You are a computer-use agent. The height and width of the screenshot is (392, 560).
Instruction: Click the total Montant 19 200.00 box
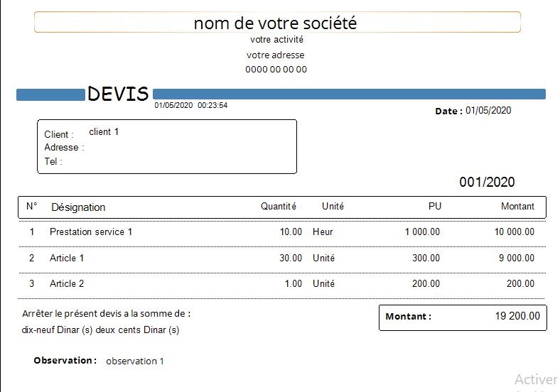click(x=463, y=317)
